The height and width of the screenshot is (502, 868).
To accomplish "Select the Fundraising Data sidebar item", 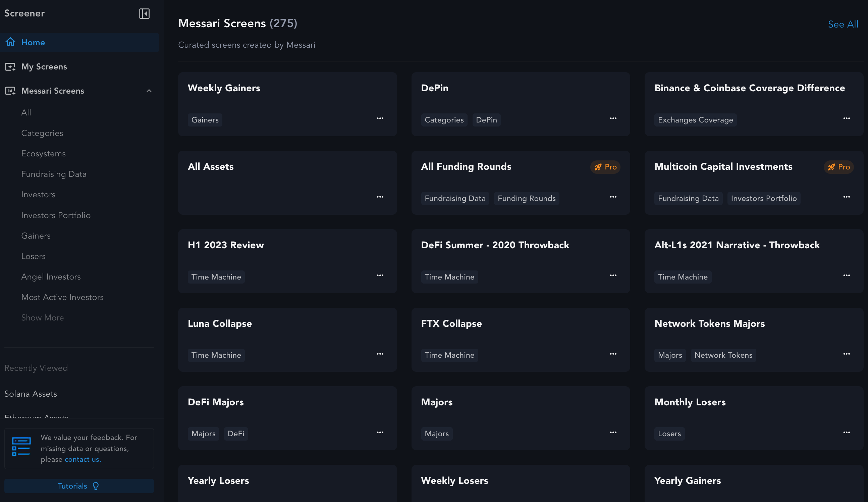I will click(54, 174).
